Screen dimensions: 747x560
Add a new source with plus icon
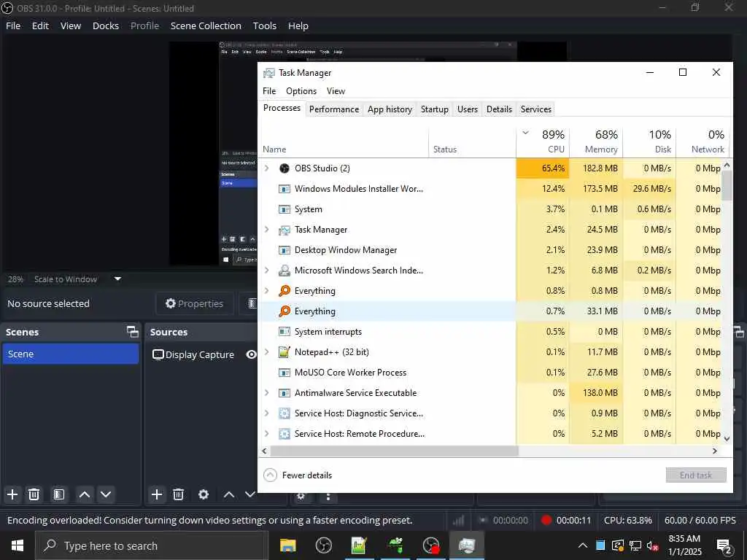pos(157,494)
